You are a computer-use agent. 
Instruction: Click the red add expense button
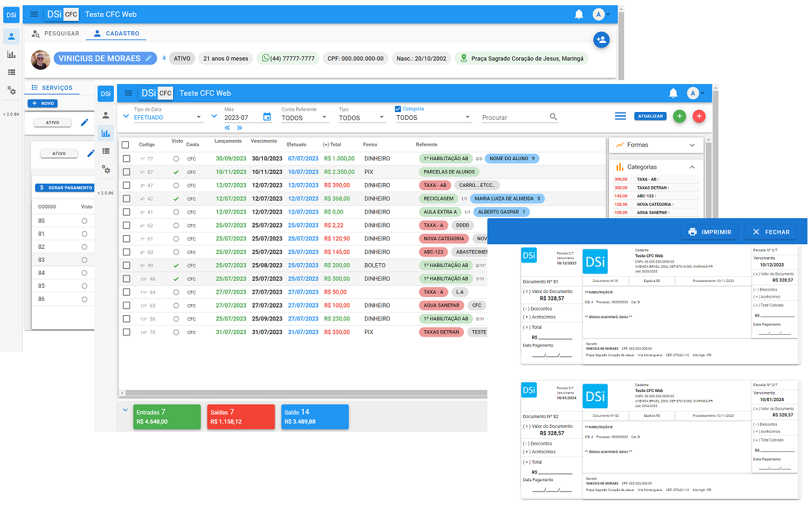tap(699, 117)
